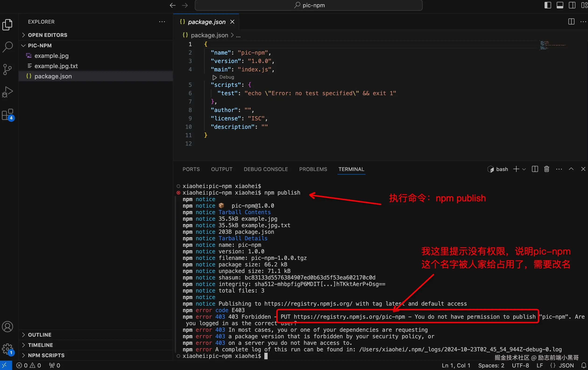Viewport: 588px width, 370px height.
Task: Kill terminal with the trash icon
Action: tap(546, 169)
